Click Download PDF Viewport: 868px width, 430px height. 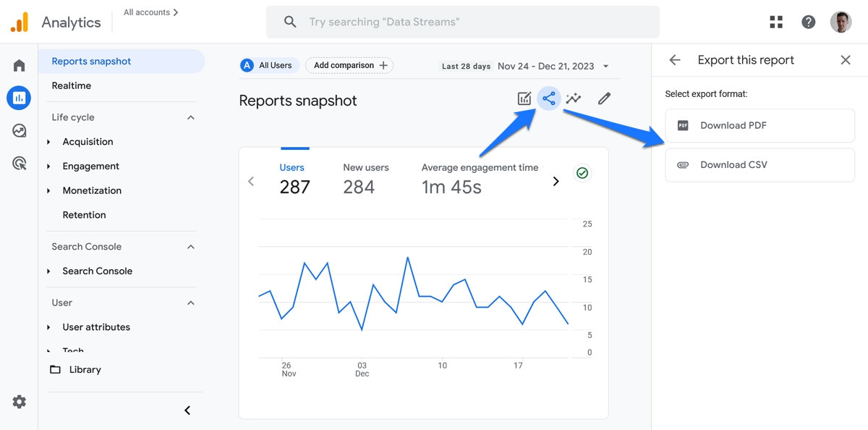click(759, 126)
